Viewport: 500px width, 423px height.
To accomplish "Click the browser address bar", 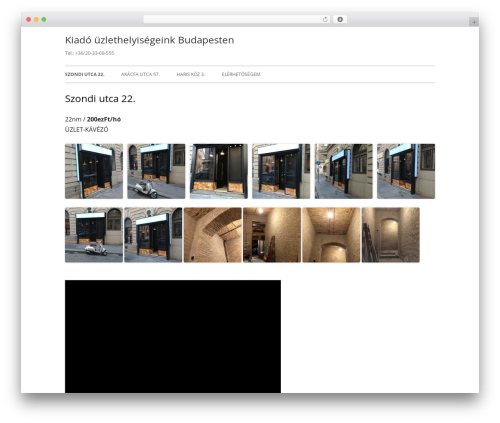I will [236, 20].
